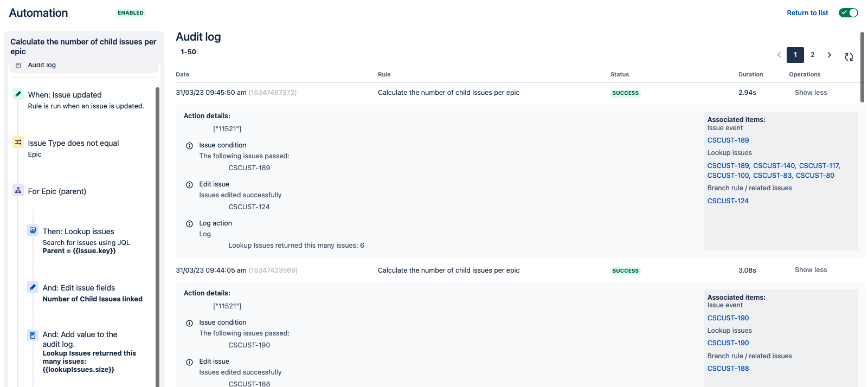Click the blue log icon for 'Add value to audit log'

coord(33,335)
